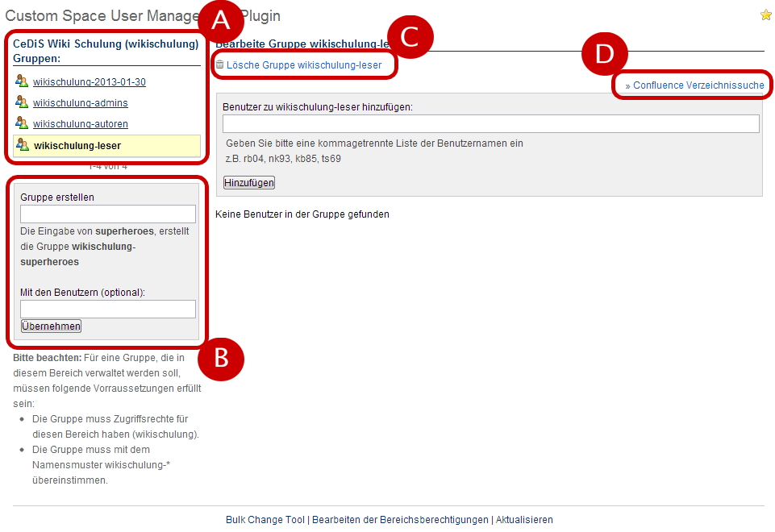Click group icon beside wikischulung-2013-01-30
Screen dimensions: 775x532
(x=21, y=81)
